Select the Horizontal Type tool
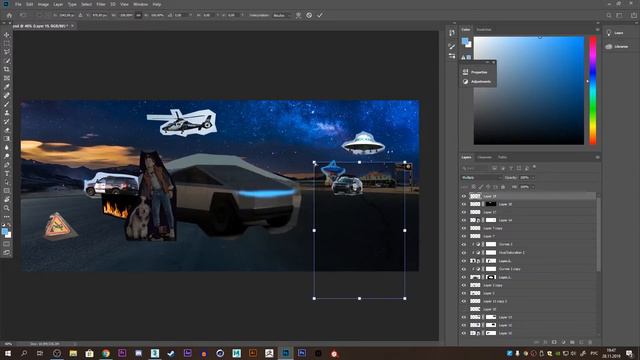This screenshot has width=640, height=360. tap(7, 173)
